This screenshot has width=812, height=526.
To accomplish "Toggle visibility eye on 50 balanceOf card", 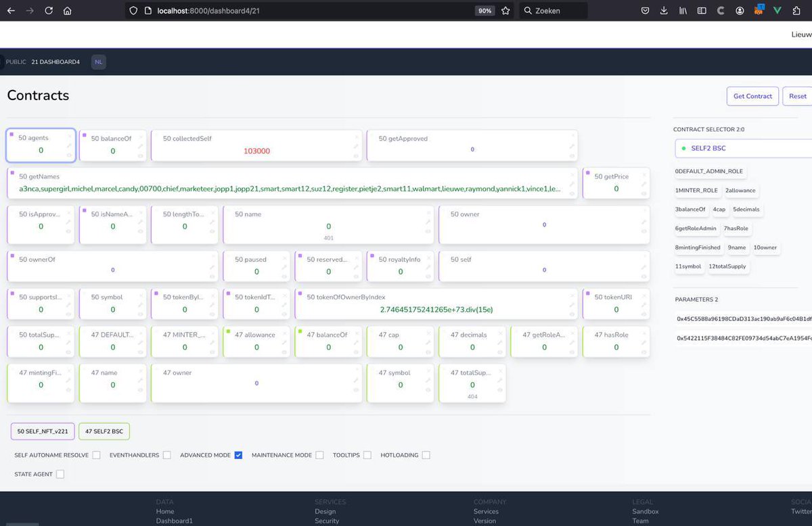I will [x=141, y=156].
